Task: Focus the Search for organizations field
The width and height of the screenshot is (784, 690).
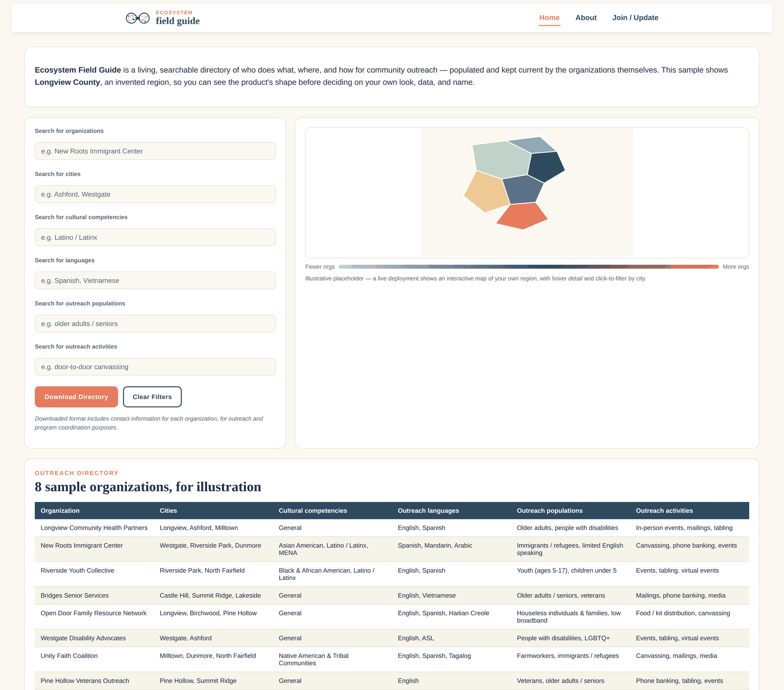Action: coord(155,151)
